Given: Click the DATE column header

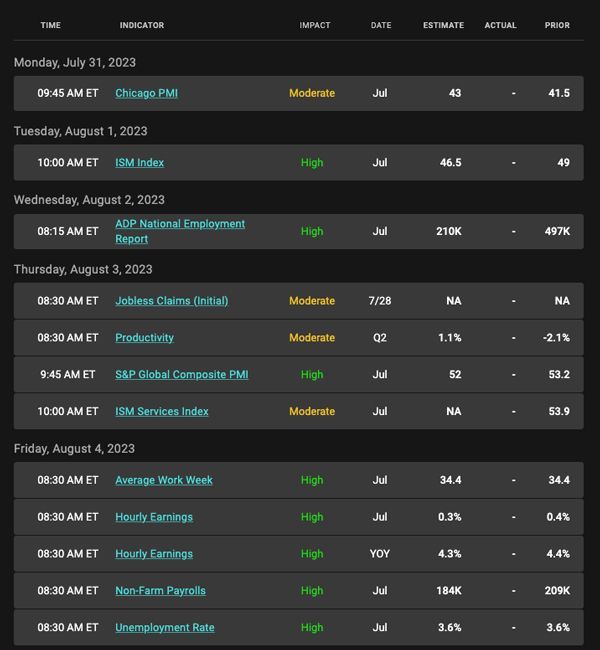Looking at the screenshot, I should [381, 25].
